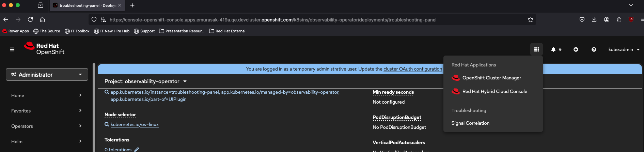Expand the Operators navigation section

[x=47, y=126]
